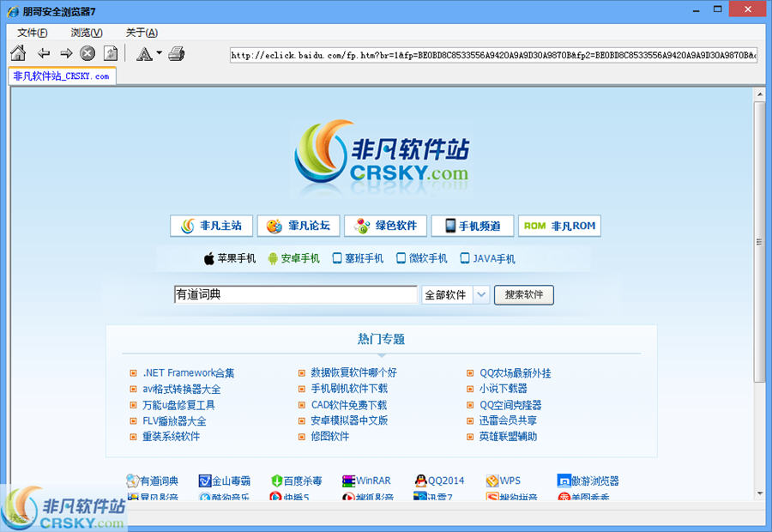Open the 重装系统软件 topic link

coord(172,437)
